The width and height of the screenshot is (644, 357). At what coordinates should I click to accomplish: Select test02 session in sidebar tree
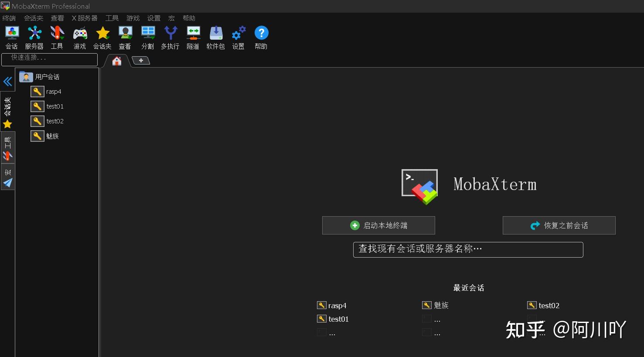(48, 121)
